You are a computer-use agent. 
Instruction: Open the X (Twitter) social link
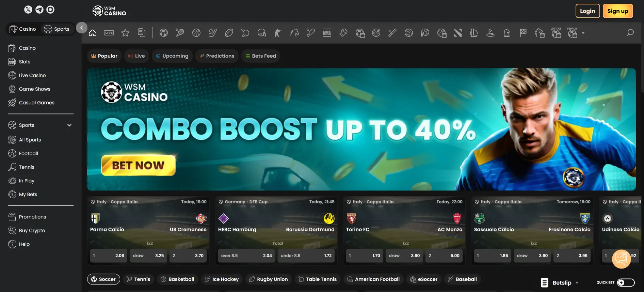point(28,10)
